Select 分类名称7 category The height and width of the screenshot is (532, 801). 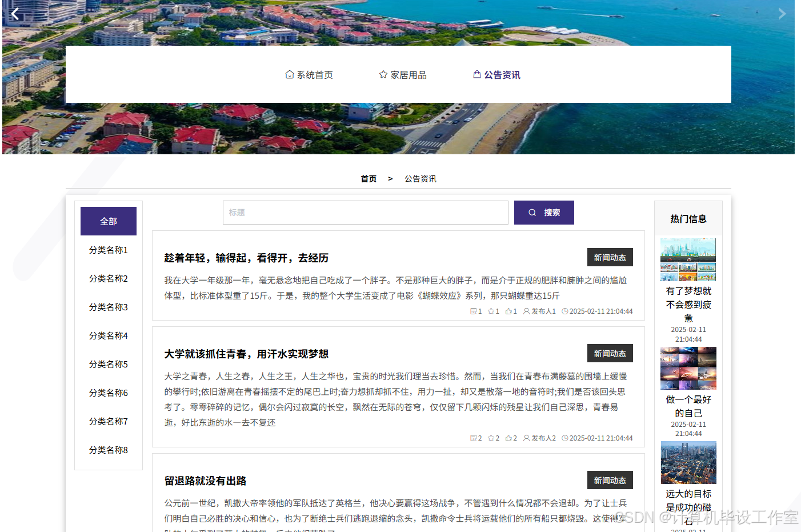click(109, 421)
